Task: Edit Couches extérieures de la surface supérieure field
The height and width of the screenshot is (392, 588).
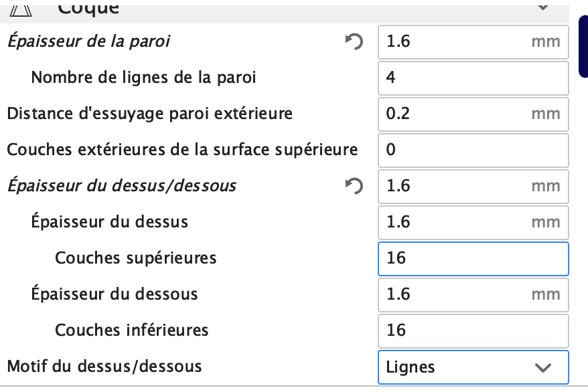Action: pyautogui.click(x=473, y=150)
